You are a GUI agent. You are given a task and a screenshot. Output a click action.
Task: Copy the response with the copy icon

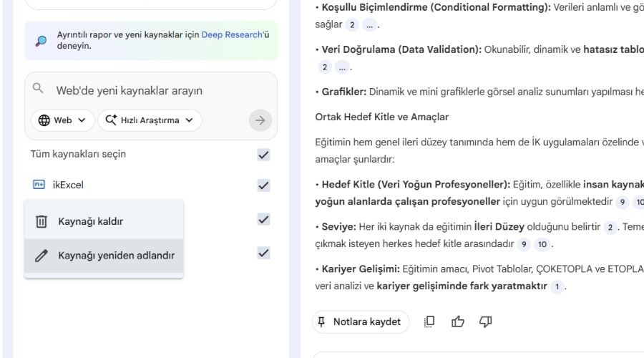(x=429, y=321)
